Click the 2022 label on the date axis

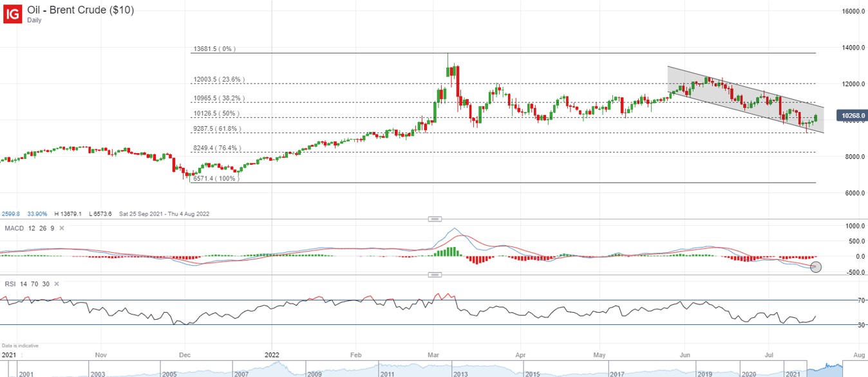tap(272, 354)
